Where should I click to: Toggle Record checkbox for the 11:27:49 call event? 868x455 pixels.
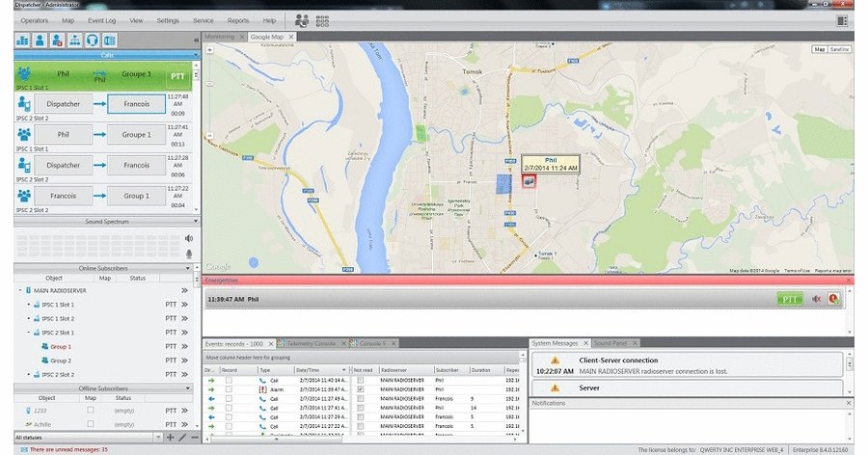click(229, 398)
